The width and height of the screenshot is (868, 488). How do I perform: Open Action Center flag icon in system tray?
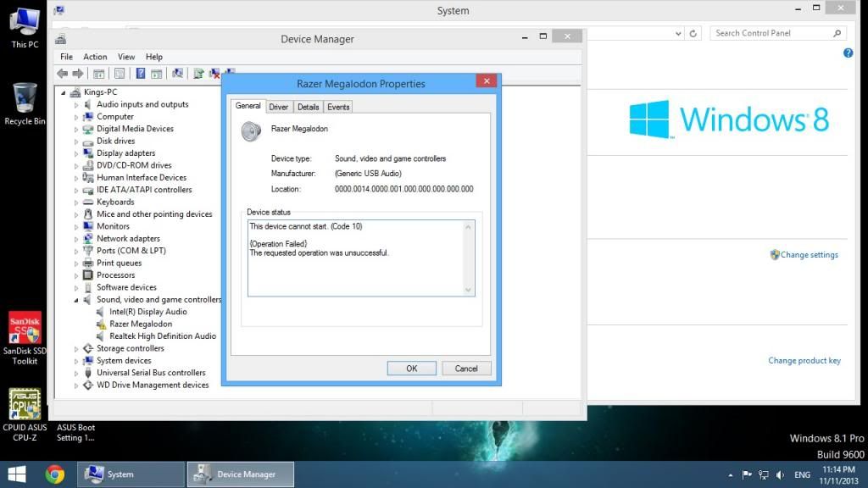[747, 474]
